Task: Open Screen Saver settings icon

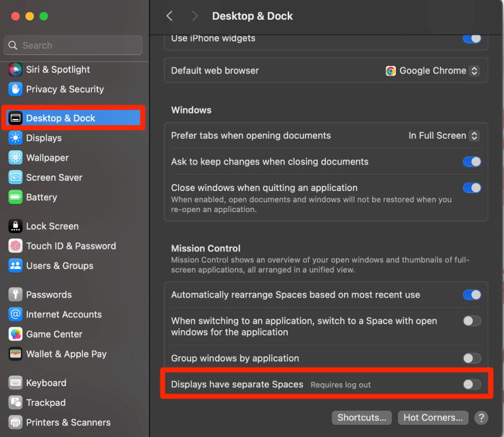Action: coord(16,177)
